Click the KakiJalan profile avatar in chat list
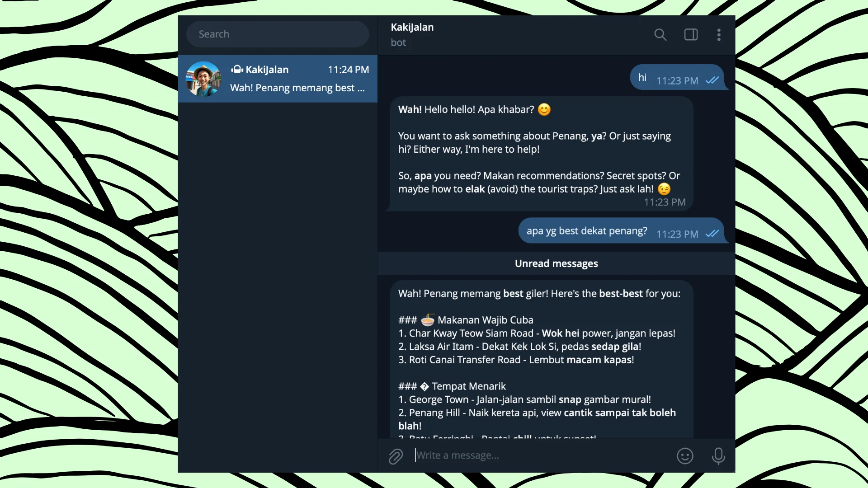868x488 pixels. (204, 79)
